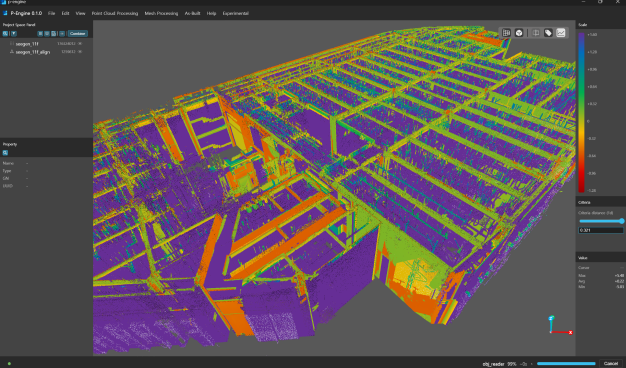Toggle visibility of seogon_11f item
The width and height of the screenshot is (626, 368).
tap(80, 44)
